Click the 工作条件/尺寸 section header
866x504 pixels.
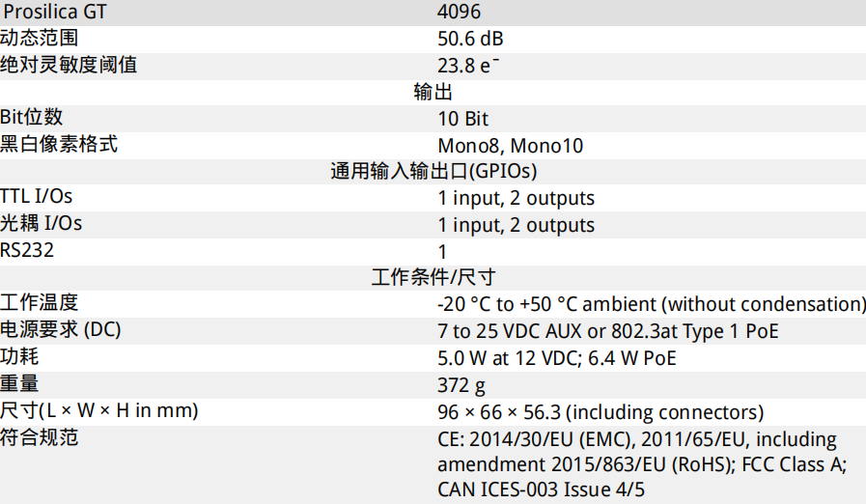pos(433,277)
